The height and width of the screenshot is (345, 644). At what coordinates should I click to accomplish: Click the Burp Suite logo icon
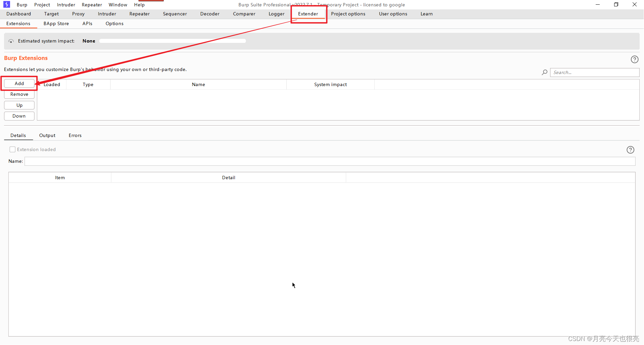[7, 4]
